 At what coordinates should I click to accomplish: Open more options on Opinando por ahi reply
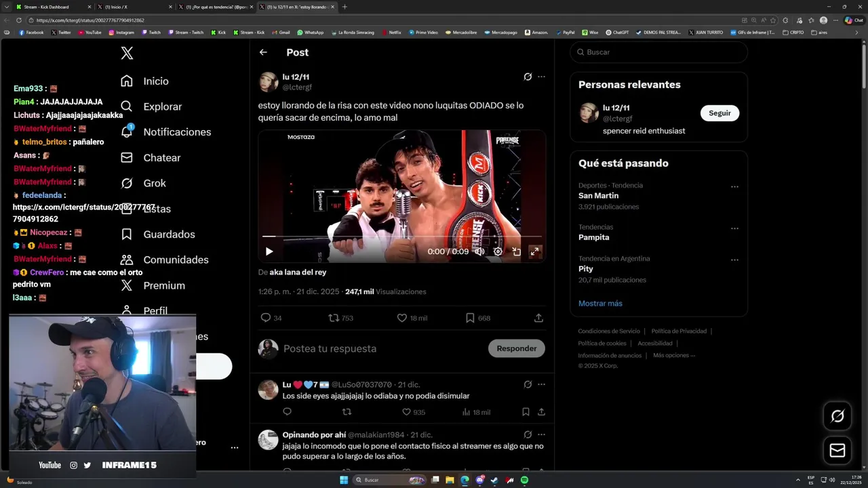541,434
